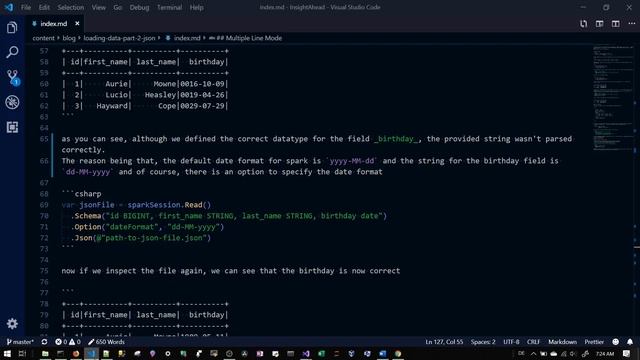Viewport: 640px width, 360px height.
Task: Click the master branch indicator
Action: 20,342
